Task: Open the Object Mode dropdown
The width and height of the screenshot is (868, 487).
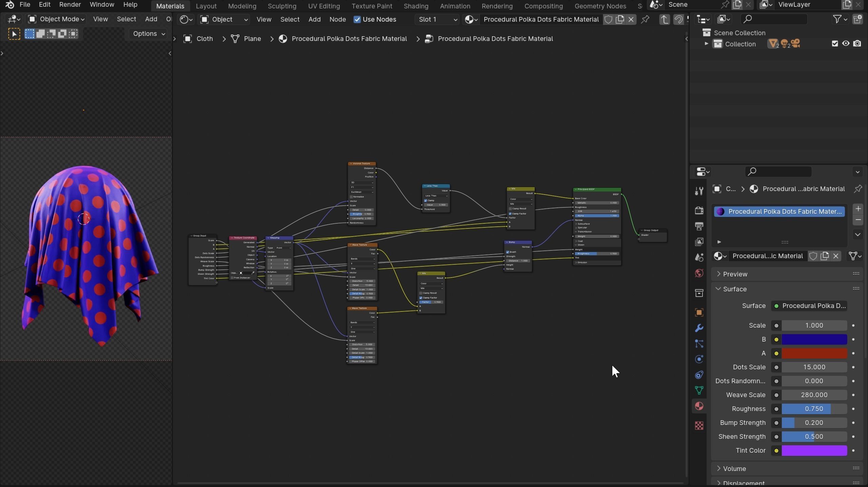Action: [56, 19]
